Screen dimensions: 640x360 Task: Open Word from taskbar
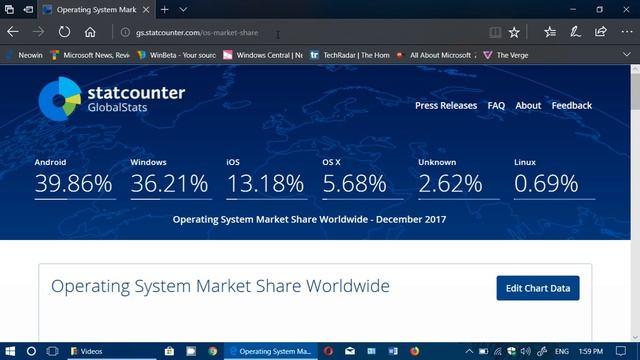(x=393, y=351)
